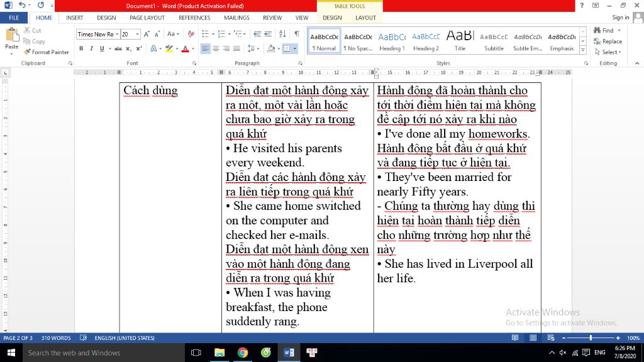Image resolution: width=644 pixels, height=362 pixels.
Task: Apply the red font color
Action: (186, 48)
